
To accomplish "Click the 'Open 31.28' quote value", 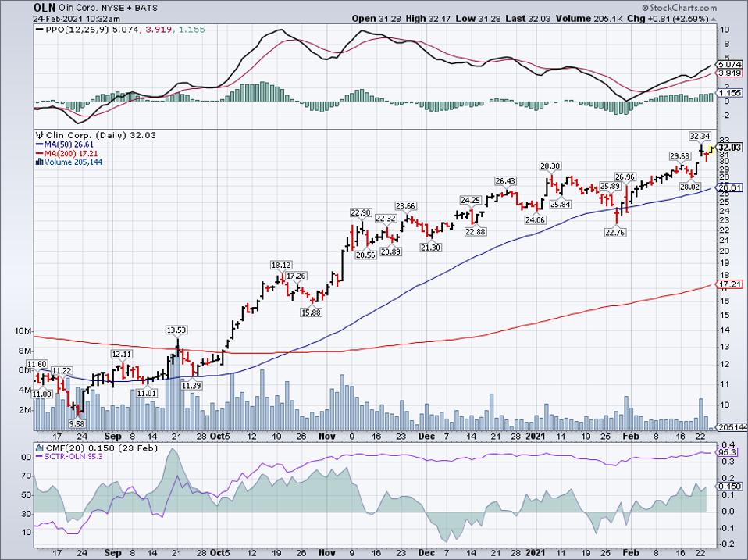I will click(377, 19).
